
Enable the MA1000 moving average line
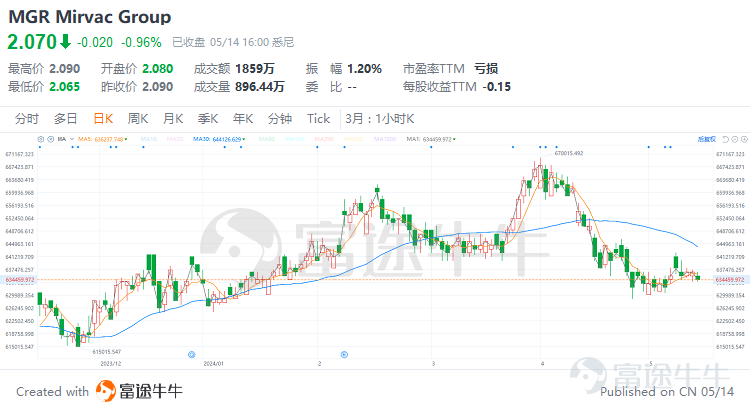pos(385,139)
